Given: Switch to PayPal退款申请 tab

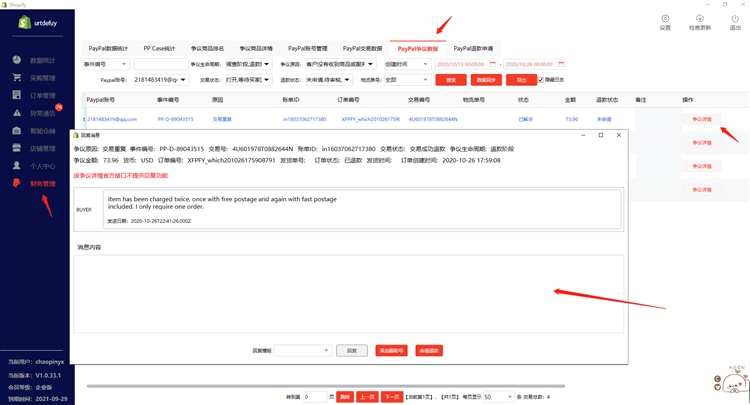Looking at the screenshot, I should [473, 48].
